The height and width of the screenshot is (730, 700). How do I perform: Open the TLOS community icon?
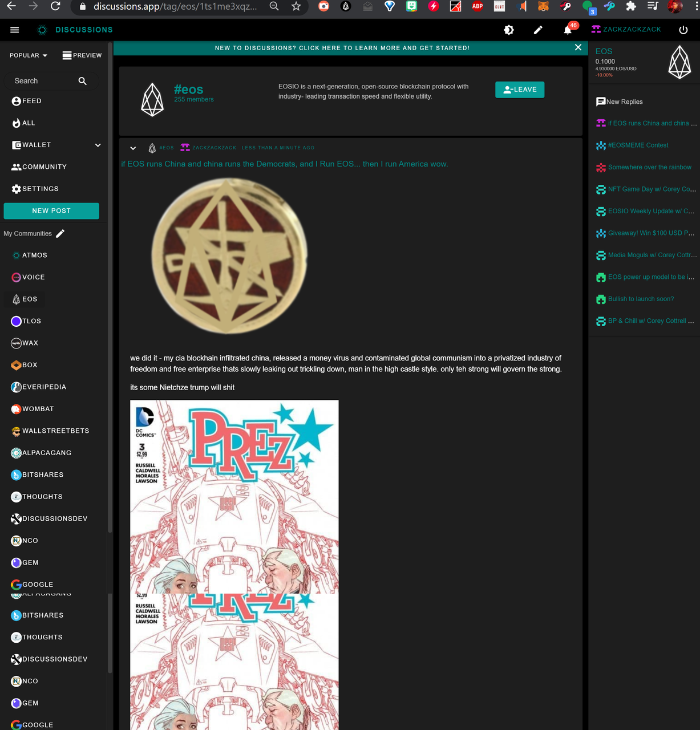point(17,321)
